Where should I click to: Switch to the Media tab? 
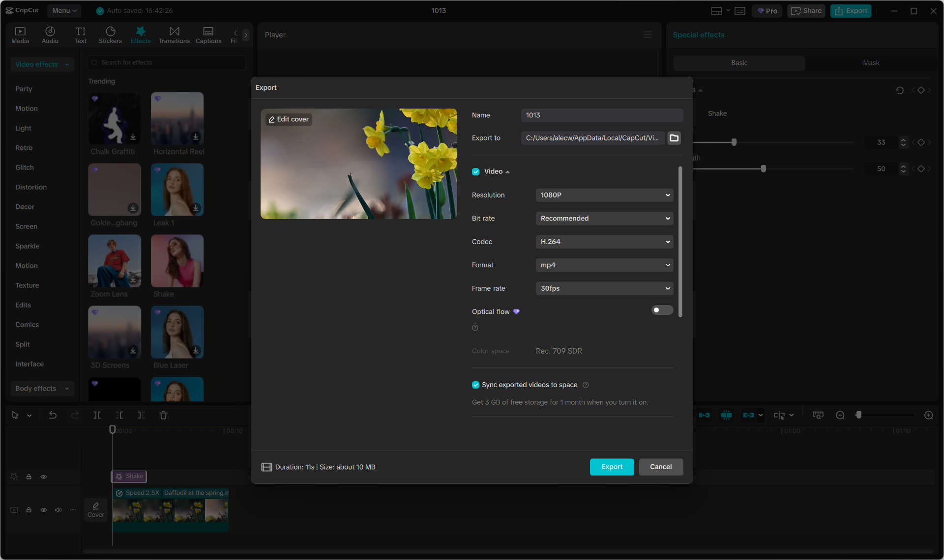pyautogui.click(x=20, y=35)
